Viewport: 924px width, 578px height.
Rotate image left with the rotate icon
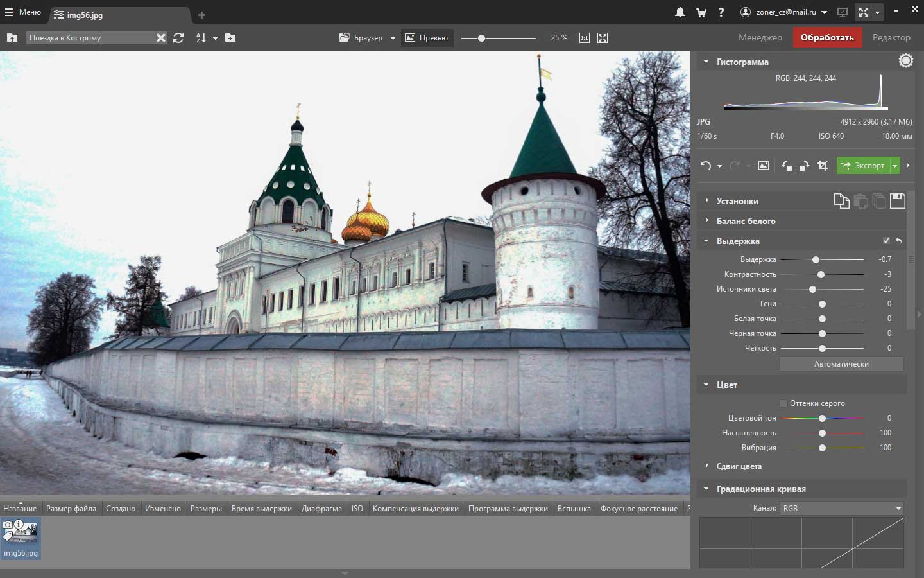coord(787,166)
